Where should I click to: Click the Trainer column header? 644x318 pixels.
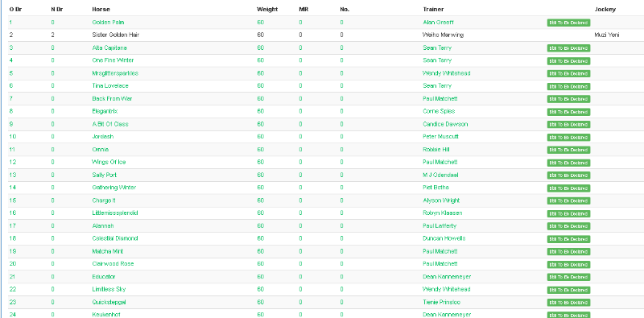coord(433,9)
